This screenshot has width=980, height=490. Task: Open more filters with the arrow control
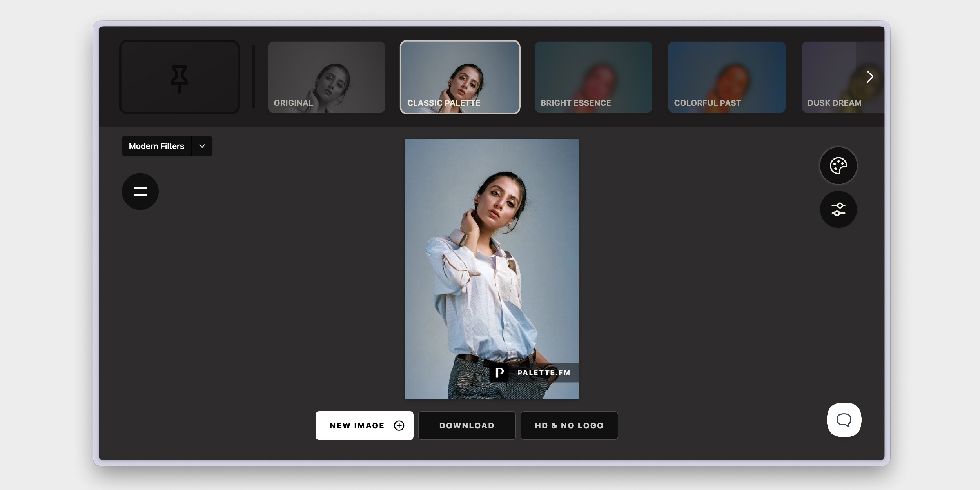click(x=870, y=77)
